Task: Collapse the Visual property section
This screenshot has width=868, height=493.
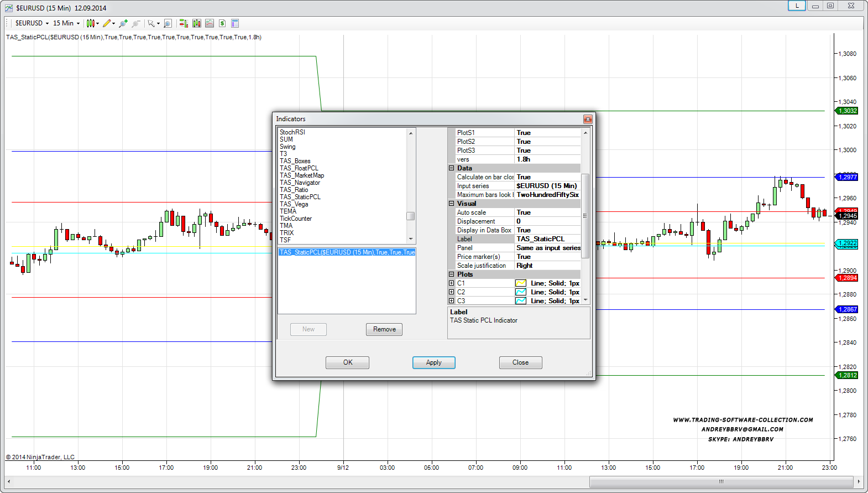Action: tap(451, 204)
